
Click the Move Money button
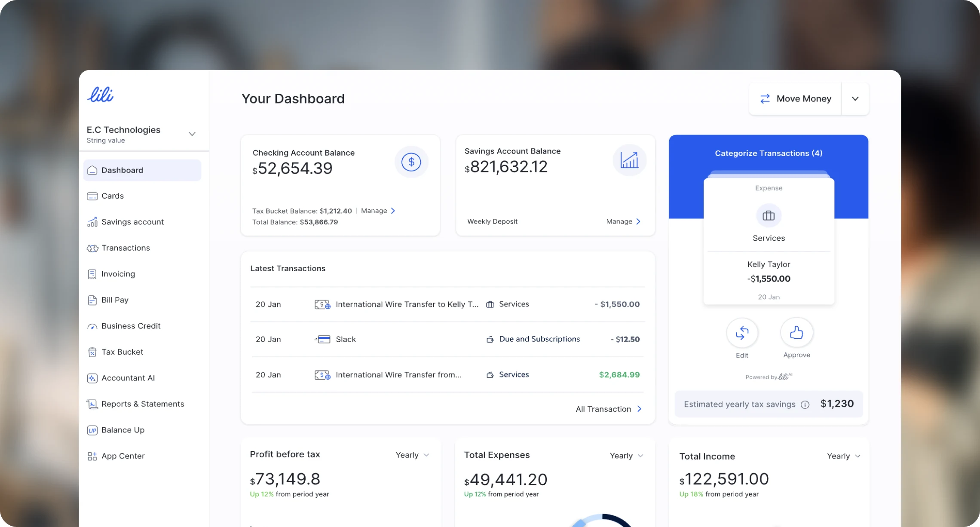[x=795, y=99]
